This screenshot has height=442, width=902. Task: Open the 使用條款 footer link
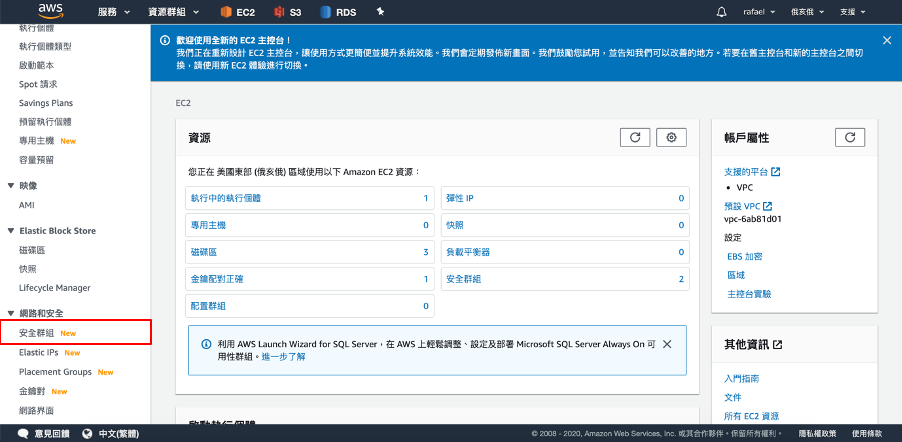(x=867, y=433)
